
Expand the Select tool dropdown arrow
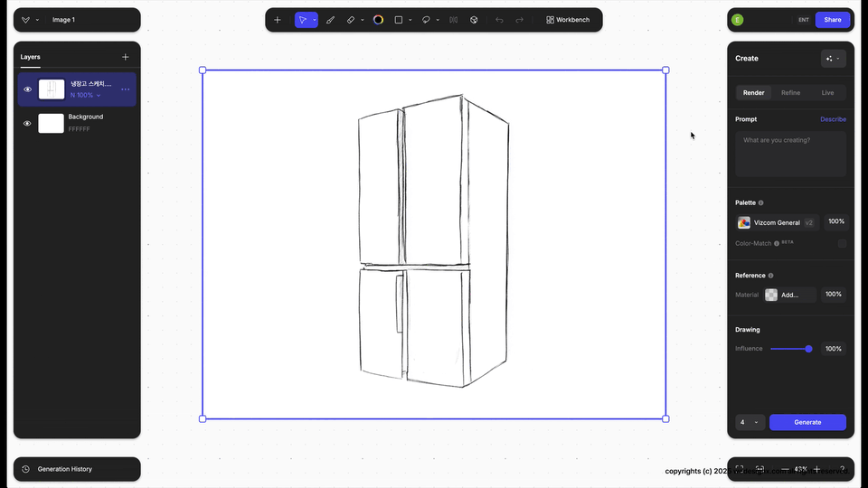tap(315, 20)
